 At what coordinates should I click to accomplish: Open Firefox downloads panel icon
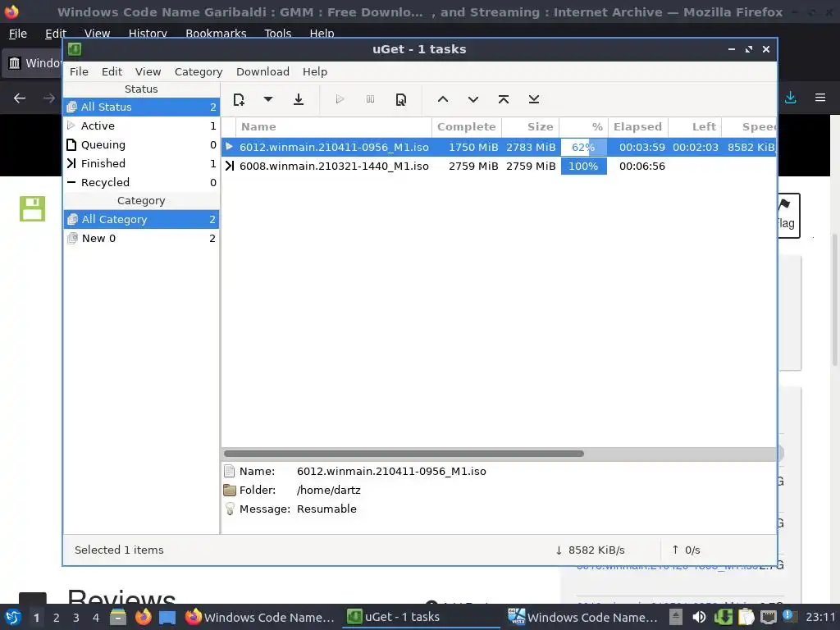790,98
